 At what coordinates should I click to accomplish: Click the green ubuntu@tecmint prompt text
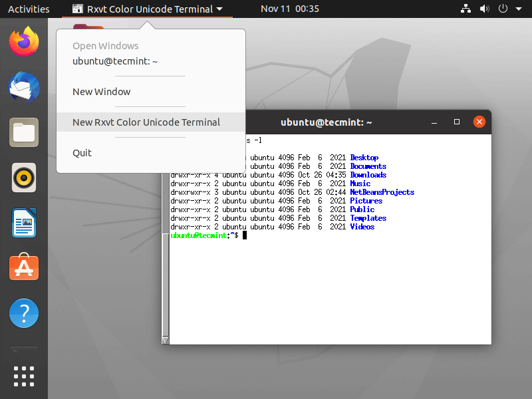pyautogui.click(x=198, y=235)
